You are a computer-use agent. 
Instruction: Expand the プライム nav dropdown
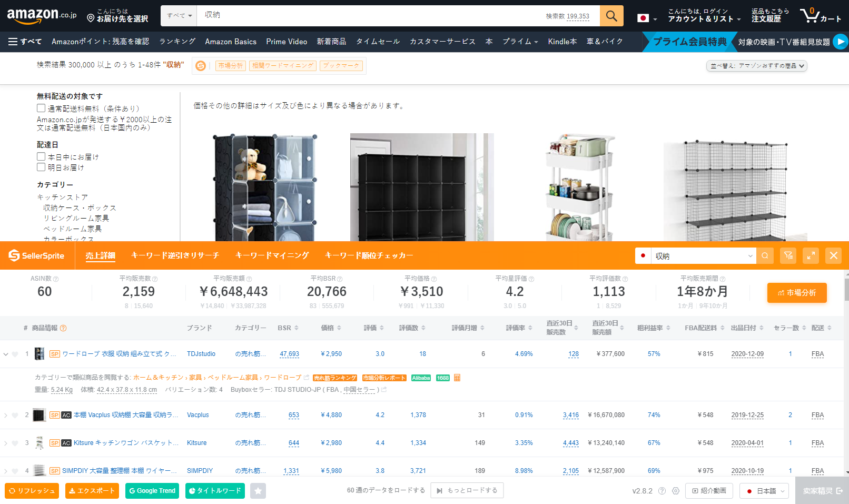[520, 42]
